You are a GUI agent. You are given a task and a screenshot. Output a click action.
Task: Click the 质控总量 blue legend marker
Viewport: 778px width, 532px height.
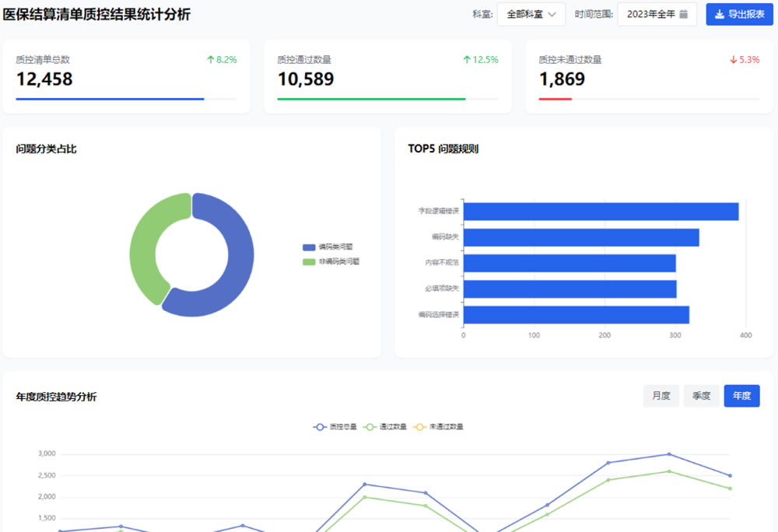(320, 426)
